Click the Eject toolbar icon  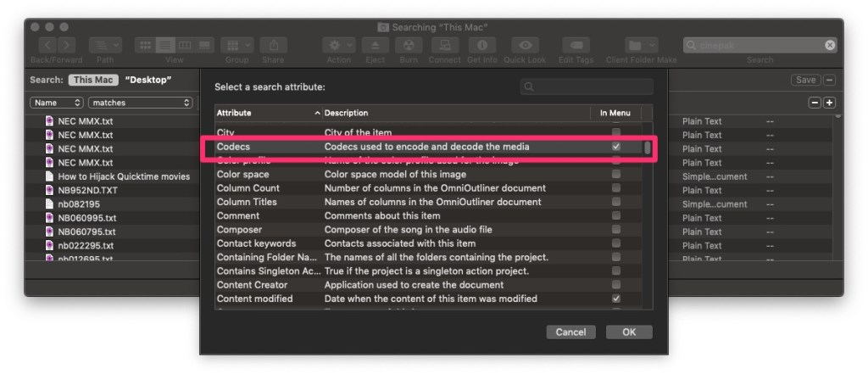click(374, 45)
